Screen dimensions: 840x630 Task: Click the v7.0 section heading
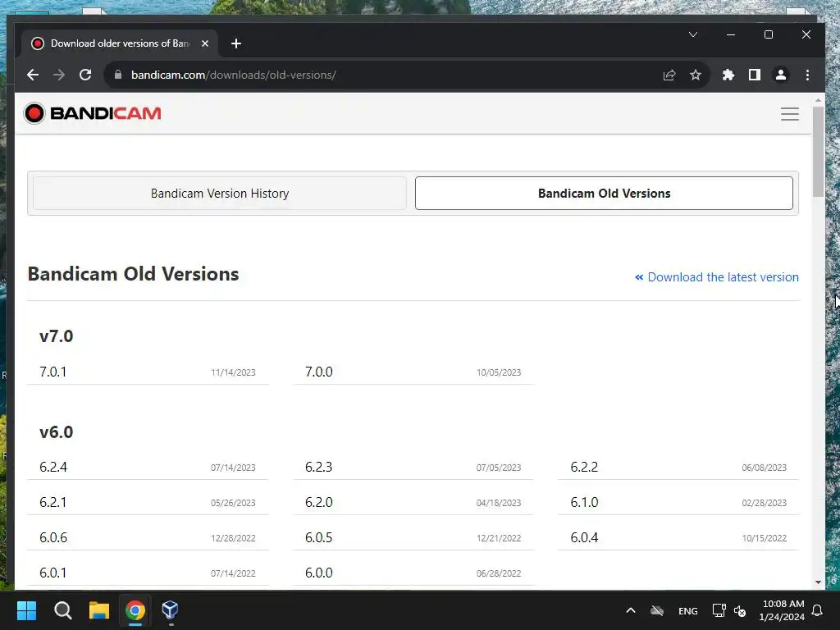[x=57, y=336]
